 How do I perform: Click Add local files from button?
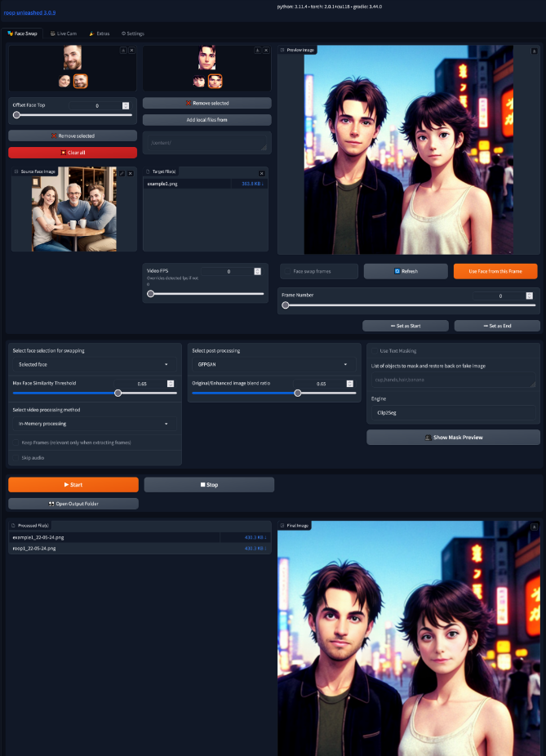click(x=207, y=119)
